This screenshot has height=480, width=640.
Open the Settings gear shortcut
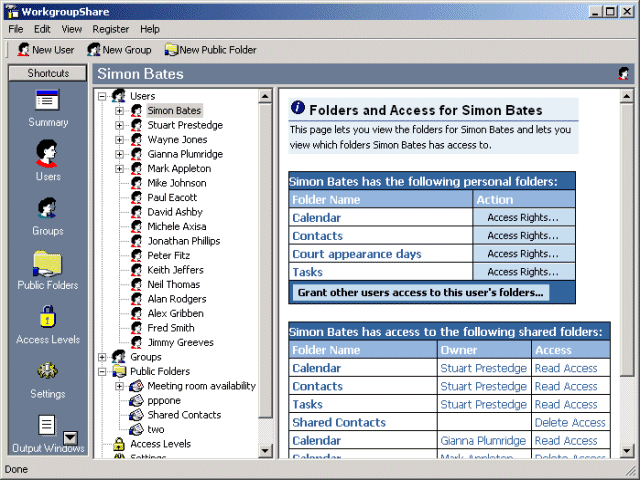(x=47, y=371)
